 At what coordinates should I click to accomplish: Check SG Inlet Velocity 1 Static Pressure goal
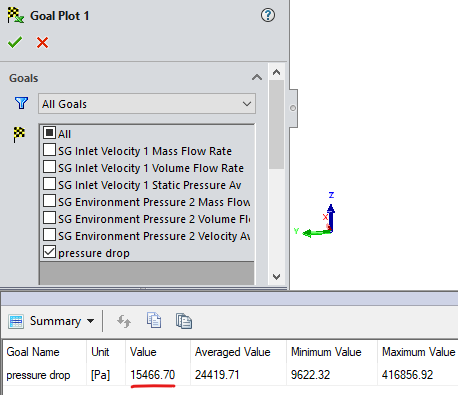49,184
